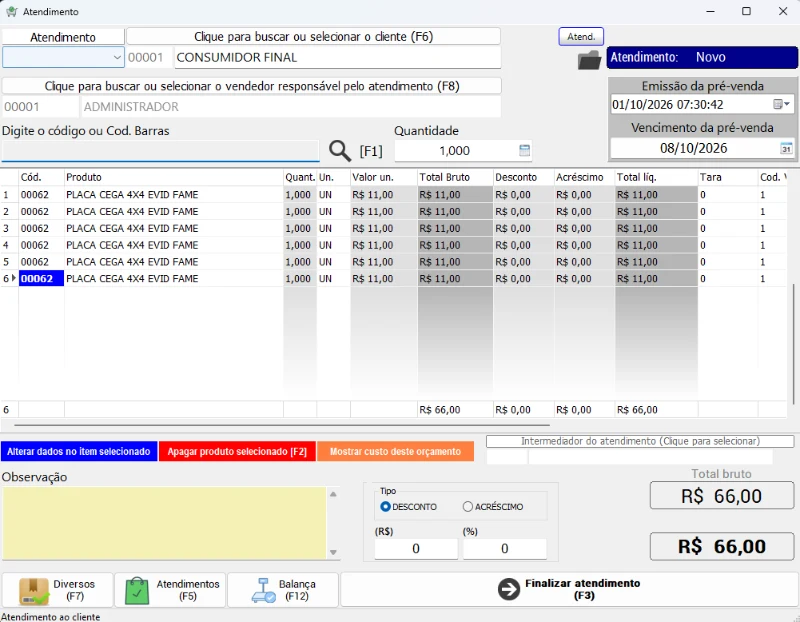800x622 pixels.
Task: Open Atendimentos (F5) shopping bag icon
Action: [x=137, y=591]
